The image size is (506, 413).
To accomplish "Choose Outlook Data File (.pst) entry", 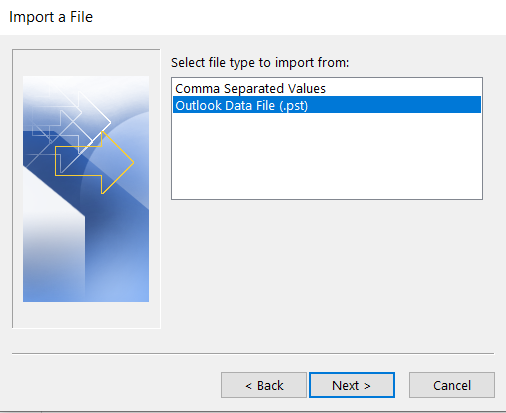I will [x=327, y=105].
